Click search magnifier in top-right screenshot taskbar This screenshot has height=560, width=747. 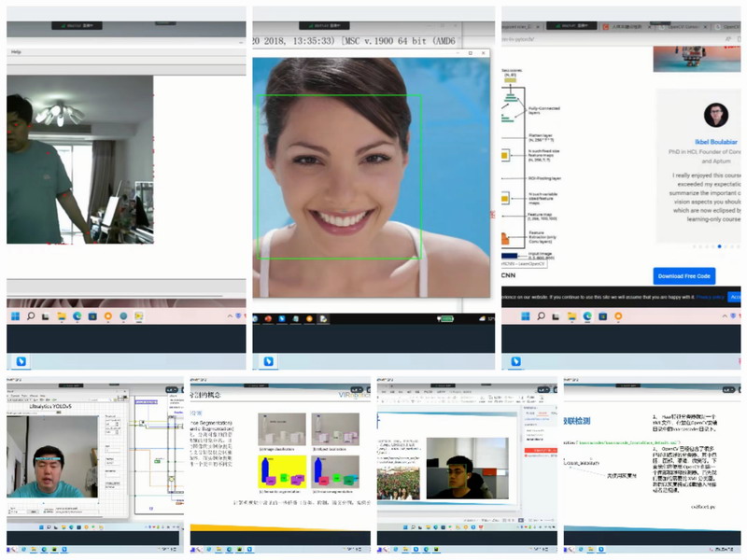pyautogui.click(x=541, y=316)
